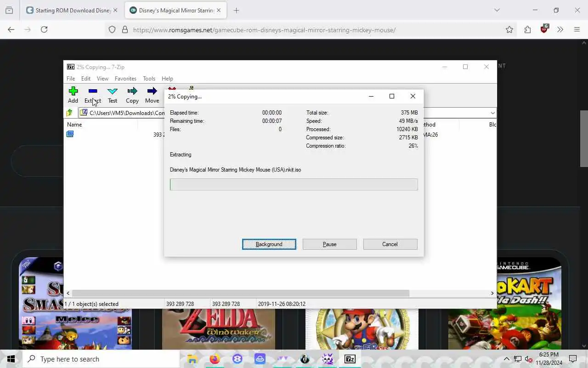This screenshot has height=368, width=588.
Task: Open the Edit menu in 7-Zip
Action: point(86,79)
